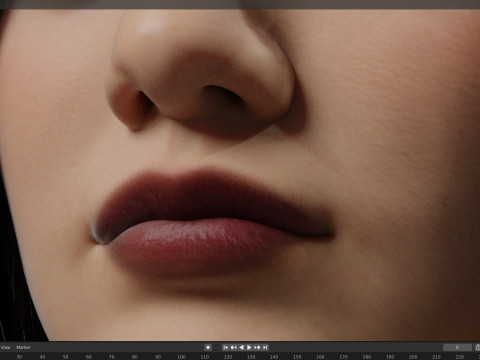Jump to the start frame

tap(226, 347)
